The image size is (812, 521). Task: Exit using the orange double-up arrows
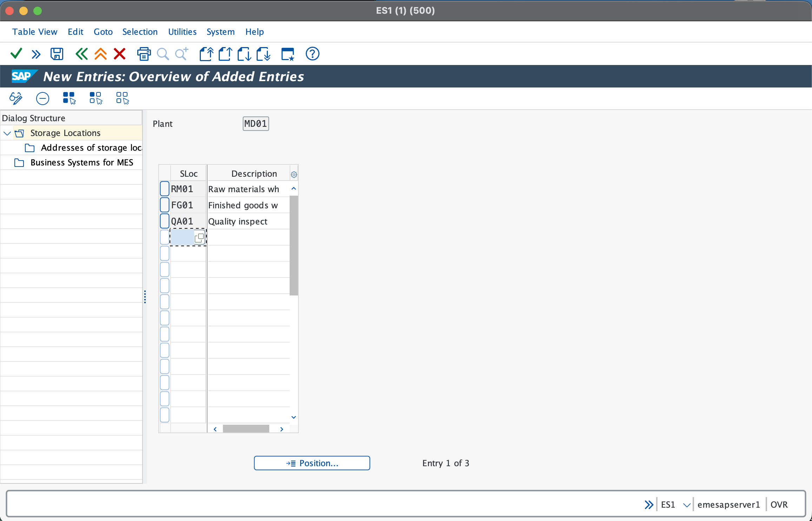coord(100,54)
